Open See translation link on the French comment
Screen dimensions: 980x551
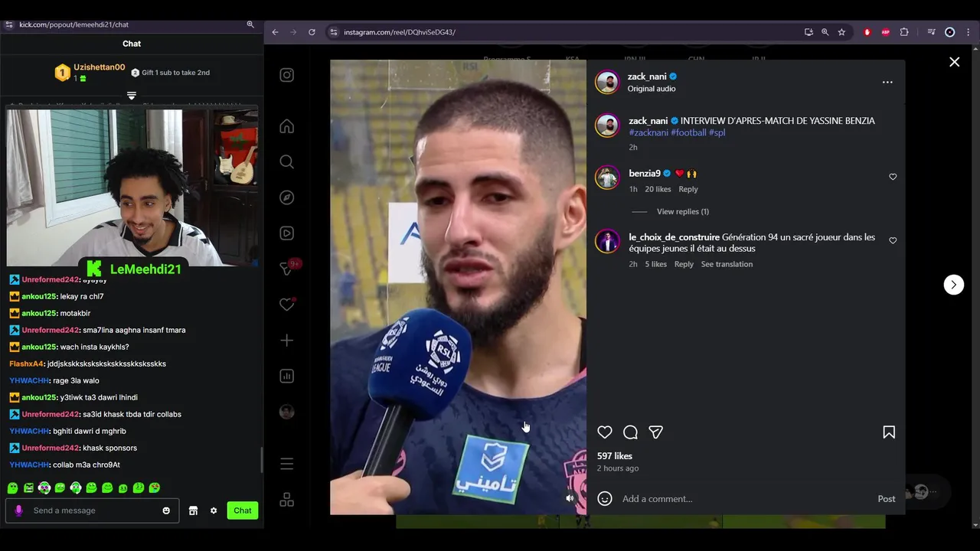coord(727,264)
